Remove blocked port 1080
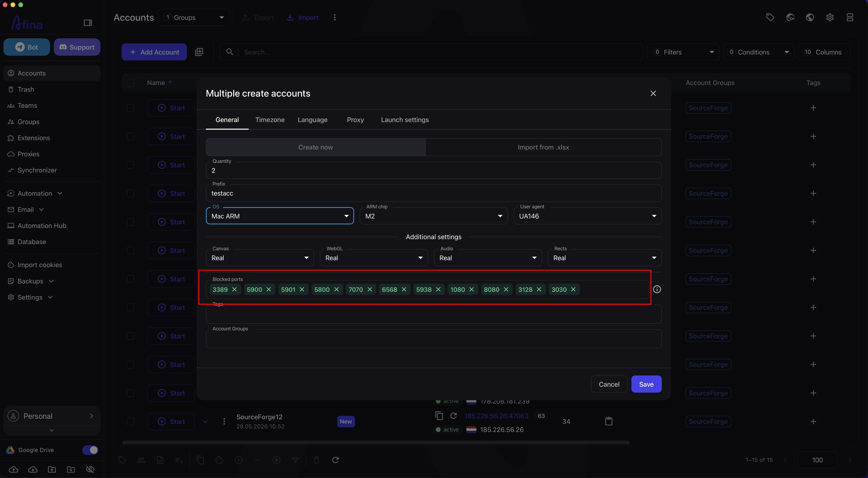The width and height of the screenshot is (868, 478). pos(471,289)
